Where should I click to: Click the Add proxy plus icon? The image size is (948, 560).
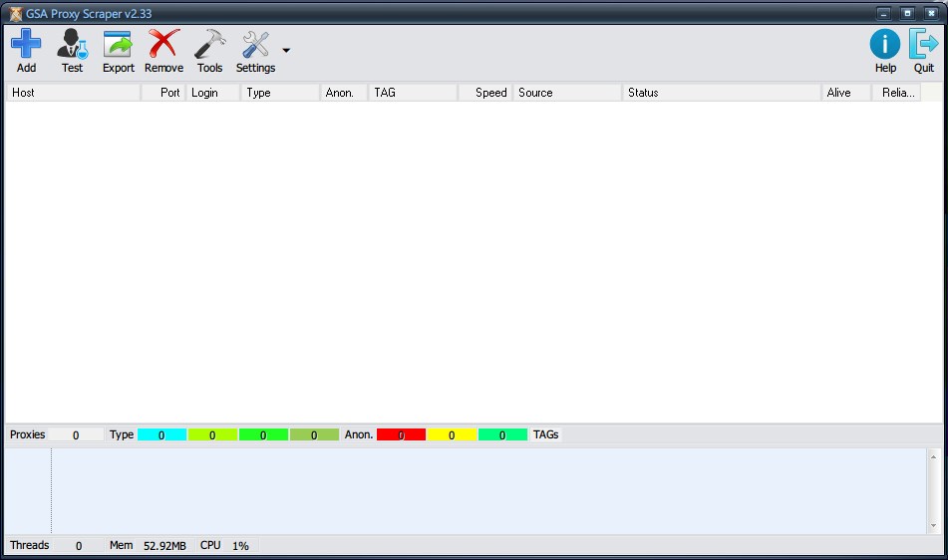click(26, 45)
